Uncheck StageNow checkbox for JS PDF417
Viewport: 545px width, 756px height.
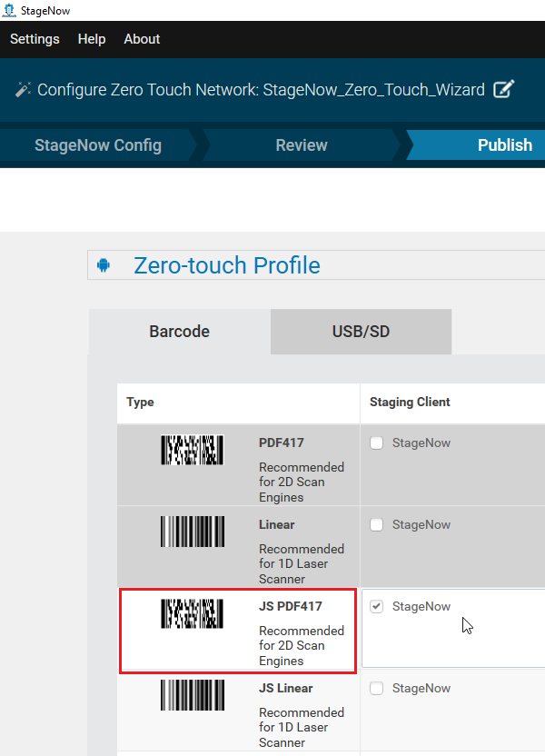[376, 606]
